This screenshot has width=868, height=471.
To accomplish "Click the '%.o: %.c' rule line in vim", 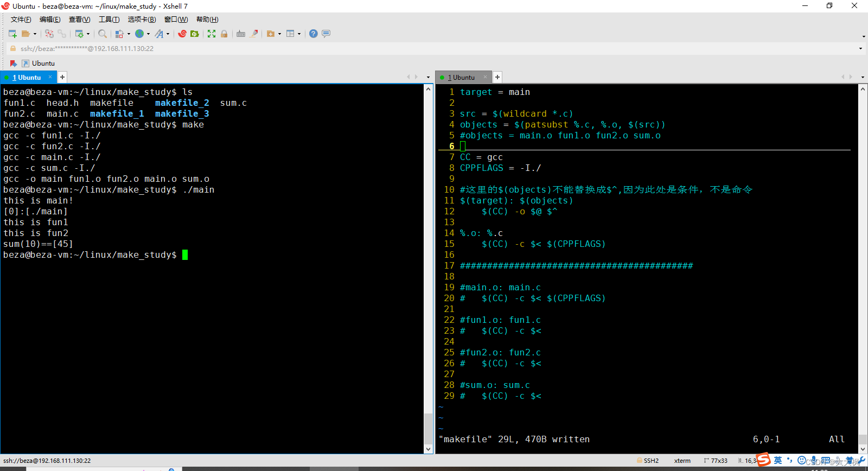I will (x=481, y=233).
